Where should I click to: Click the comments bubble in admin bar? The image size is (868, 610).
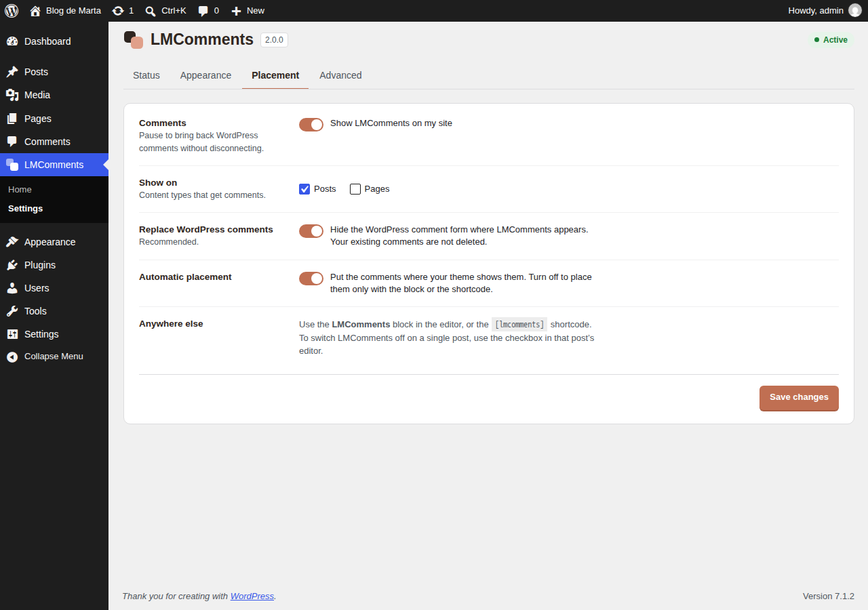pyautogui.click(x=203, y=11)
